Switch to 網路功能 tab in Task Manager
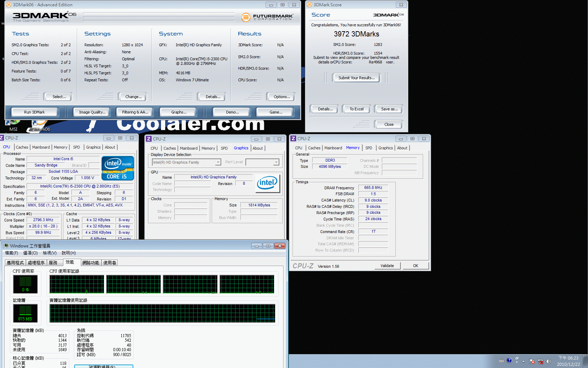588x368 pixels. click(x=91, y=263)
